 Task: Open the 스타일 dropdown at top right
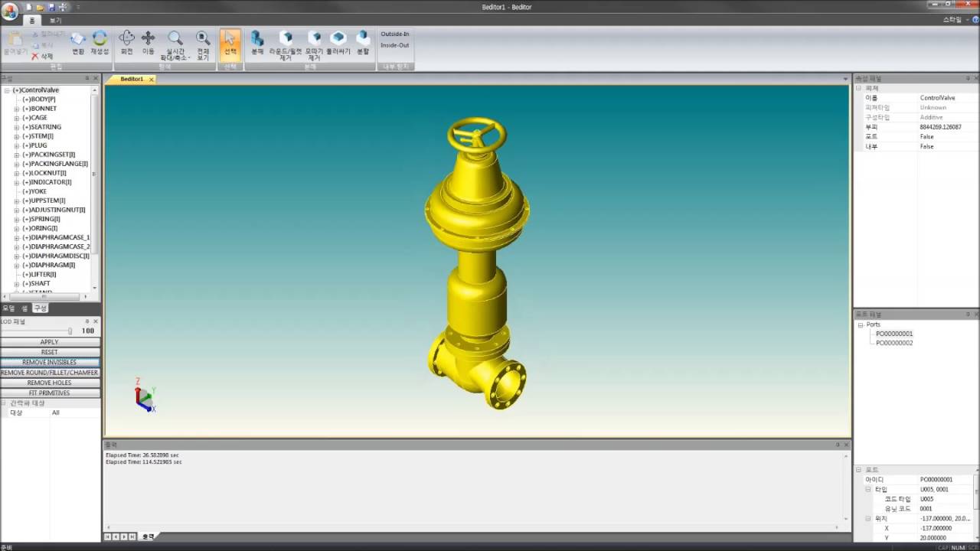click(x=955, y=20)
